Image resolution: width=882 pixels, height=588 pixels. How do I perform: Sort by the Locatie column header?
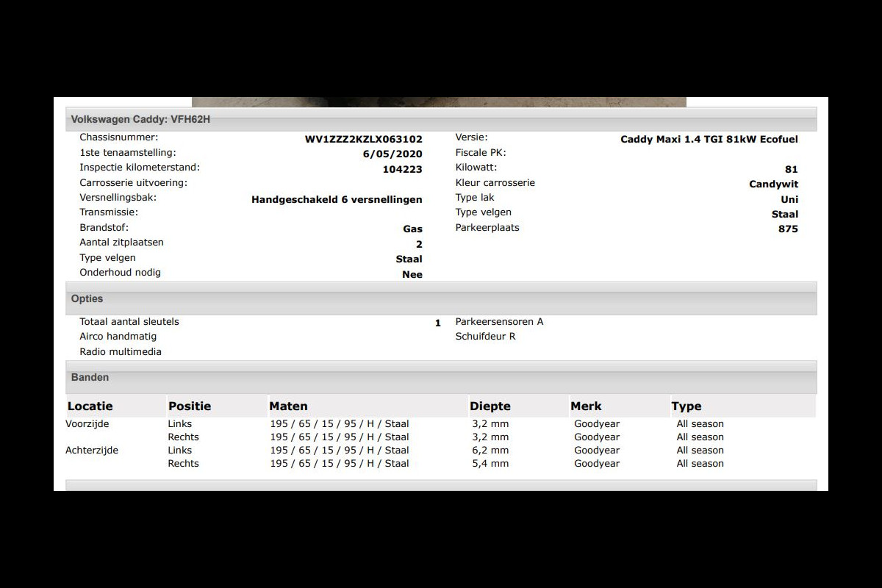(x=90, y=406)
